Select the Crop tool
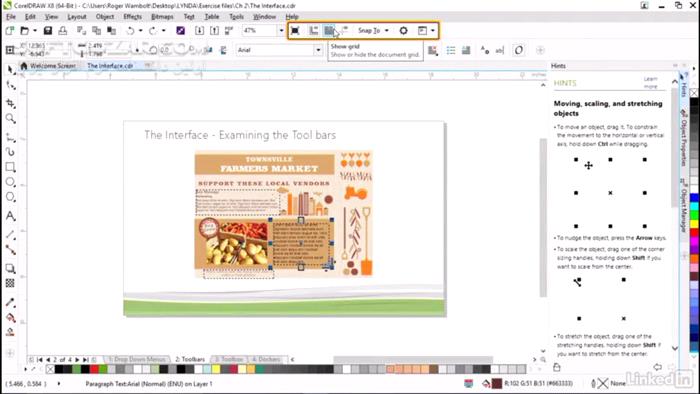Image resolution: width=700 pixels, height=394 pixels. [x=10, y=103]
